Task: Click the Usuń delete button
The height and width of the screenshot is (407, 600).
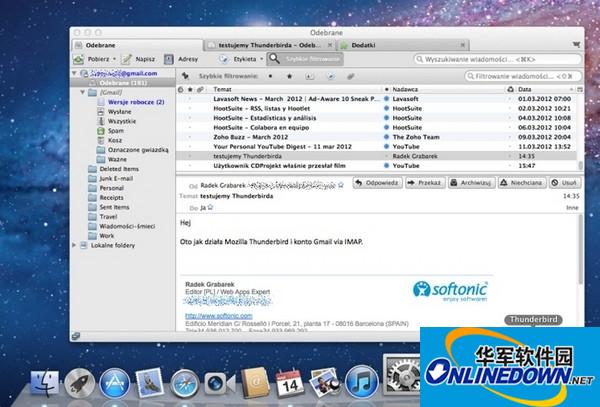Action: (x=564, y=183)
